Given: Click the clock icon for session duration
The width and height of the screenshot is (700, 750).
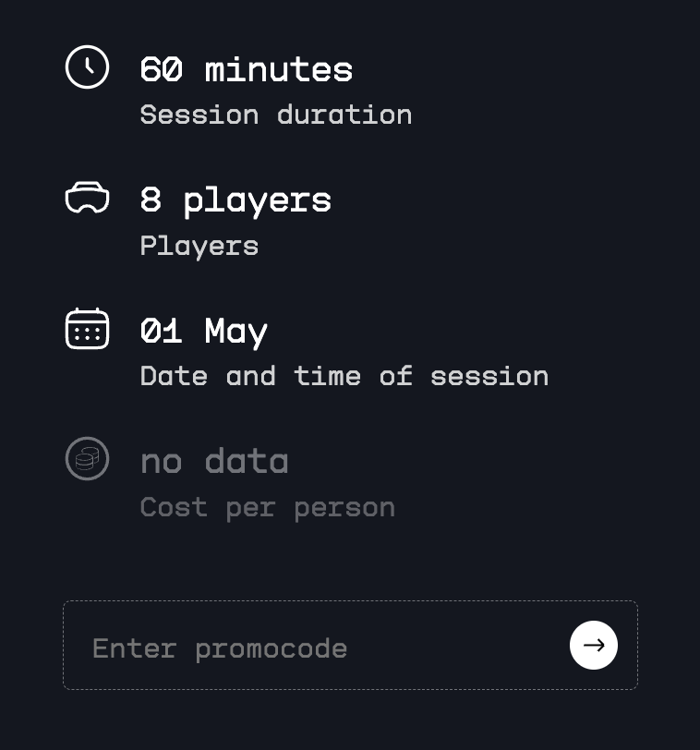Looking at the screenshot, I should 88,67.
